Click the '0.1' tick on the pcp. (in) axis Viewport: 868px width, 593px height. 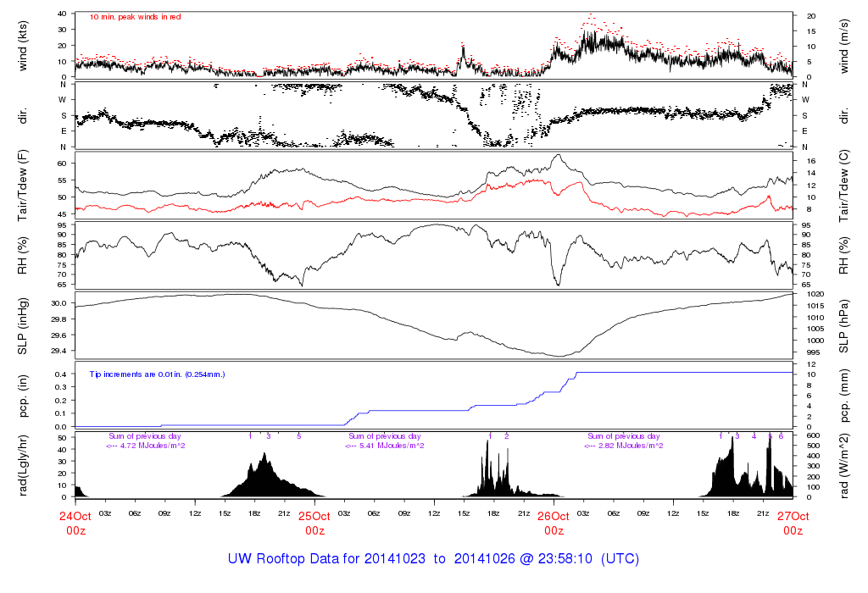(x=61, y=413)
